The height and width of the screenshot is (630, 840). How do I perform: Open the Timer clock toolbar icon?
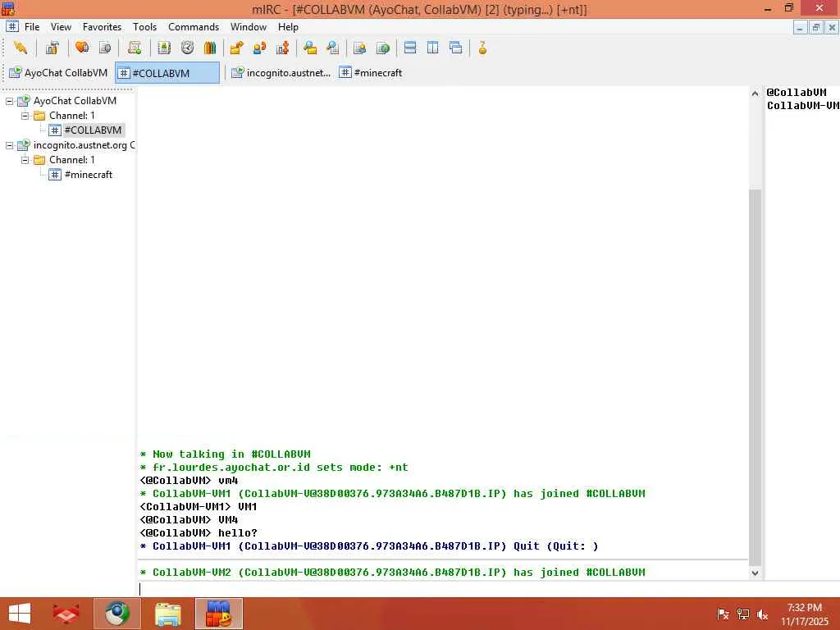tap(187, 48)
